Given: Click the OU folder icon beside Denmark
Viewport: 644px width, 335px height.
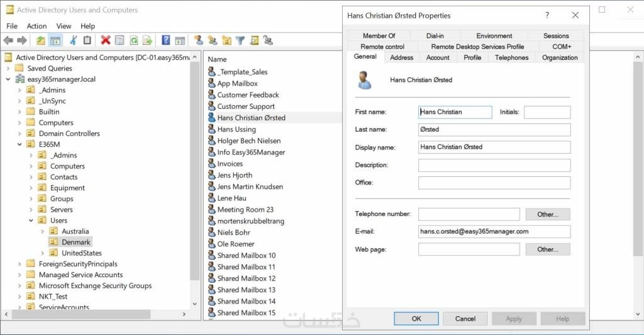Looking at the screenshot, I should click(x=53, y=242).
